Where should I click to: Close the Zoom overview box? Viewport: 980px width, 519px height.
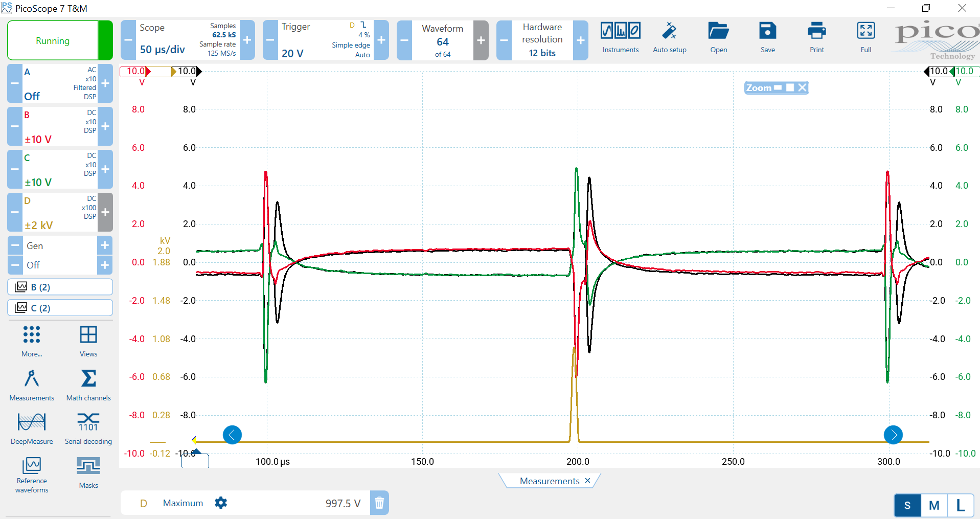[802, 87]
